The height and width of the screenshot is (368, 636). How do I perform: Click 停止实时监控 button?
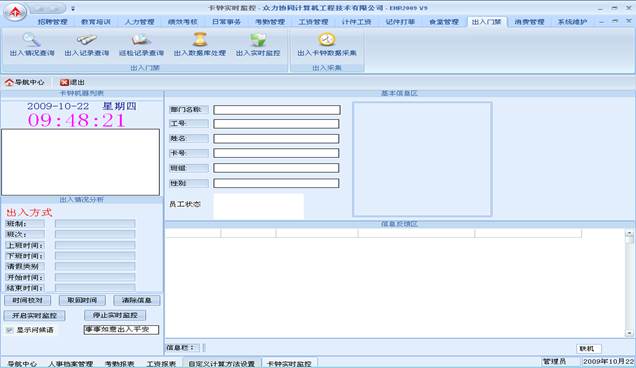115,315
